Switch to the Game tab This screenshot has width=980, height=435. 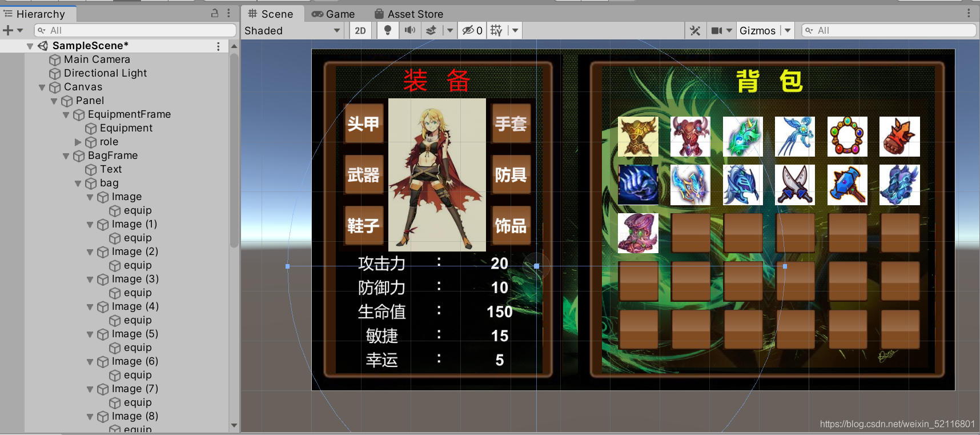coord(333,14)
